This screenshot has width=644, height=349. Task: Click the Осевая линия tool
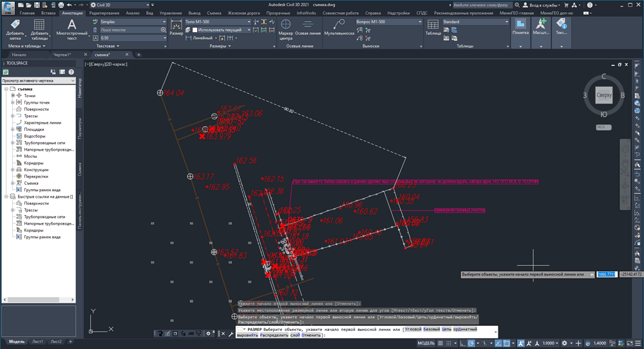pos(308,28)
